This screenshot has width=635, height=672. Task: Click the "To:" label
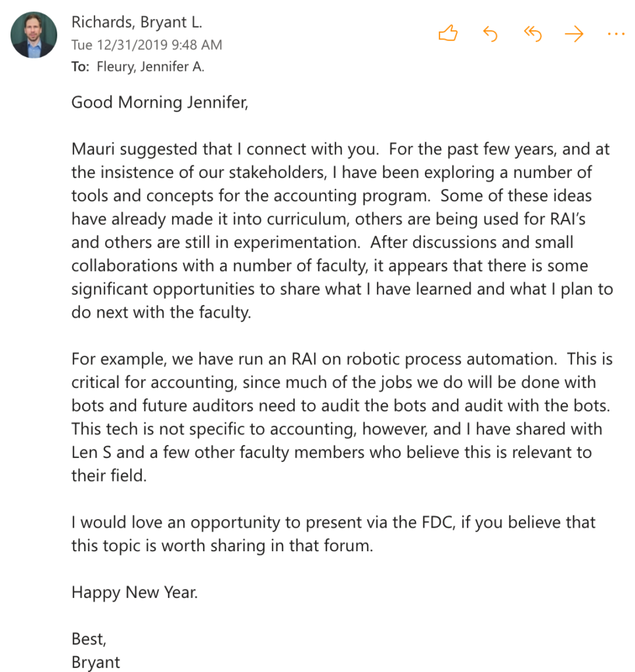click(x=80, y=66)
